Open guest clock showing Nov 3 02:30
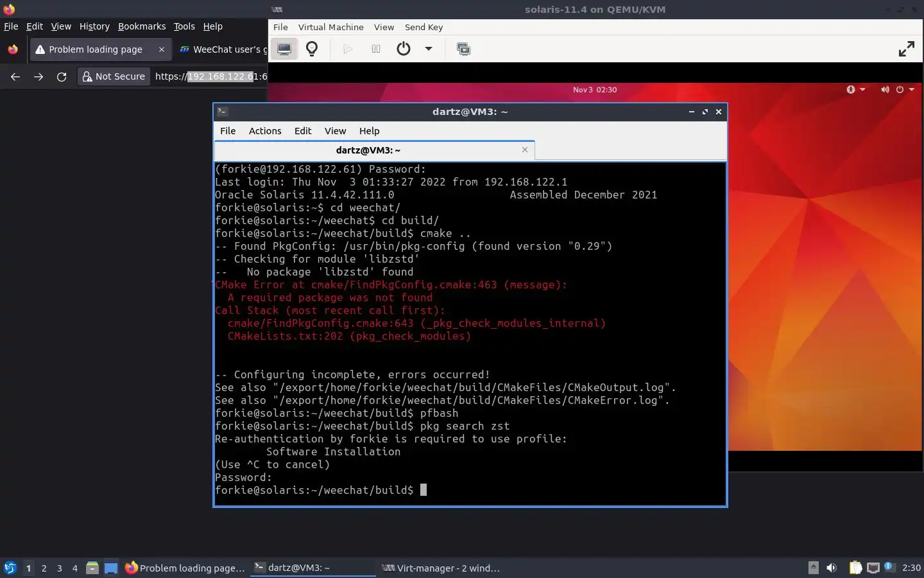 (595, 89)
